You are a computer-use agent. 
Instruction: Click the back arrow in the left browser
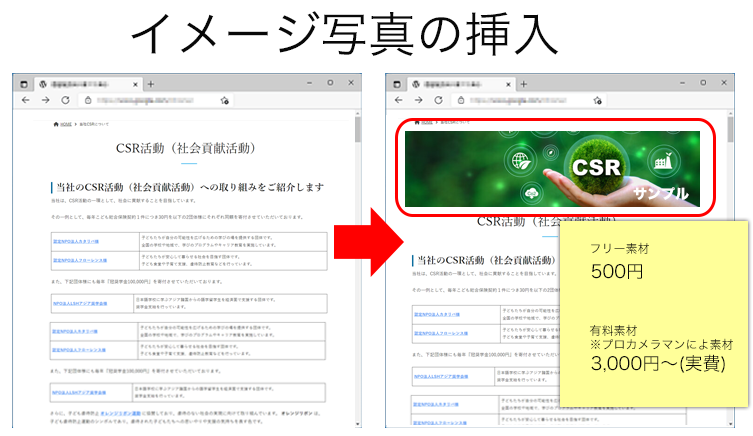pyautogui.click(x=25, y=101)
